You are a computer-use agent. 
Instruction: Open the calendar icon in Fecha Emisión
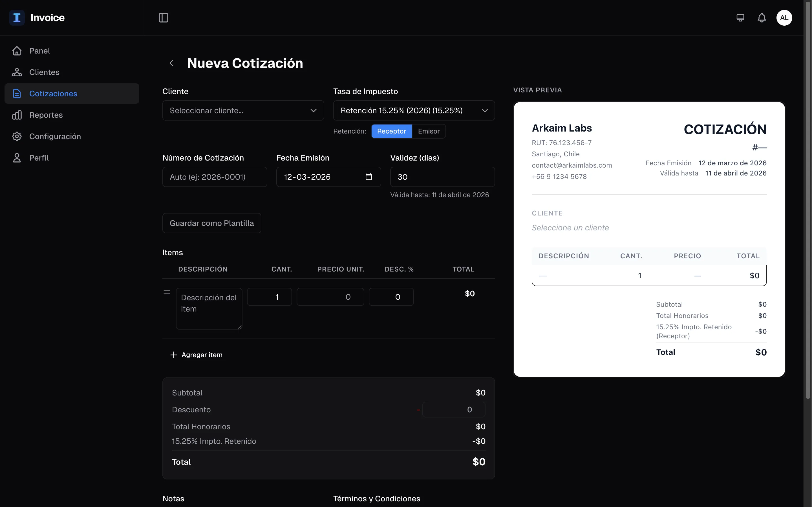(x=369, y=177)
